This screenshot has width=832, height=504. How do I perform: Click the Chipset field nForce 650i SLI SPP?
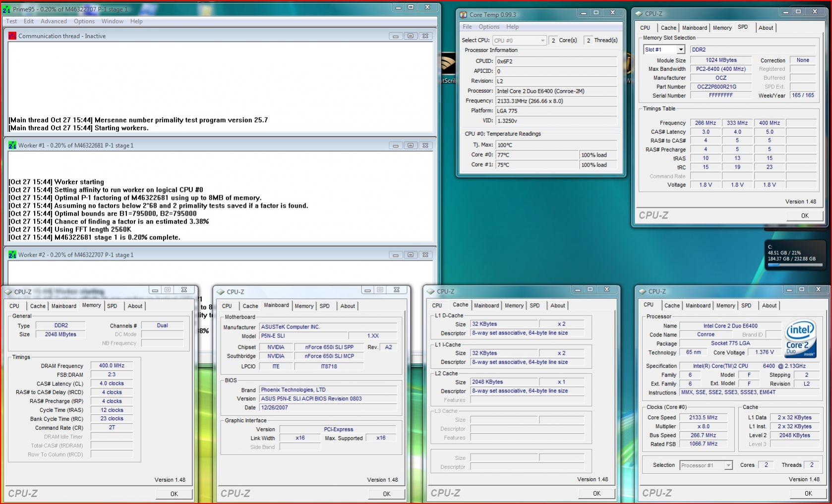(329, 347)
